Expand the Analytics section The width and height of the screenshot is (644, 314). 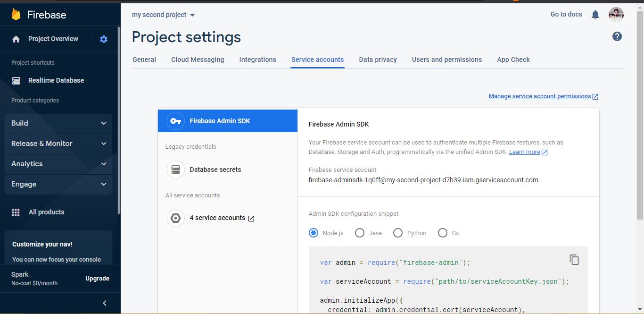point(58,164)
